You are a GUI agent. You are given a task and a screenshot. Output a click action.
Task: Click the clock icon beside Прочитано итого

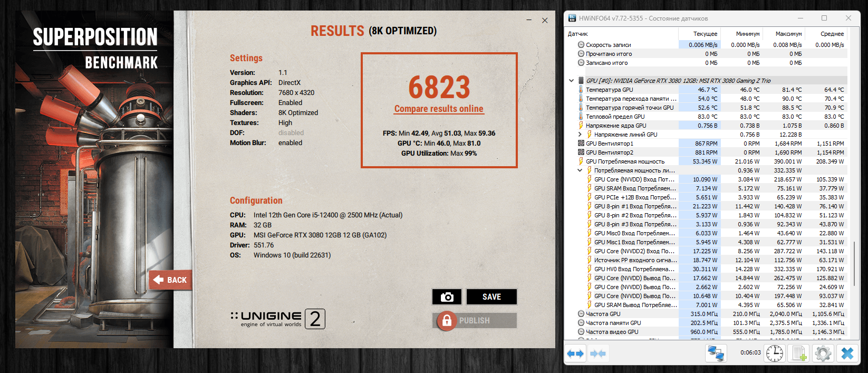point(581,54)
